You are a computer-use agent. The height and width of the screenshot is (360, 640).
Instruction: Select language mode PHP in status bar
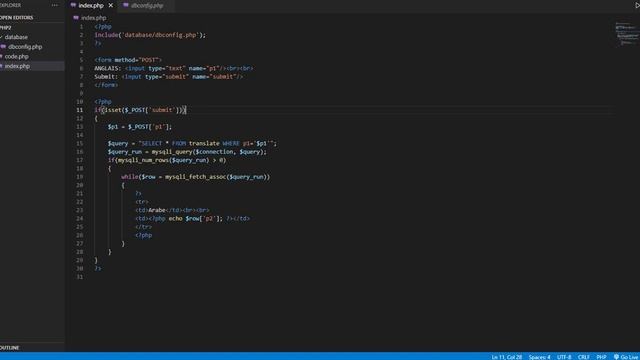(601, 357)
